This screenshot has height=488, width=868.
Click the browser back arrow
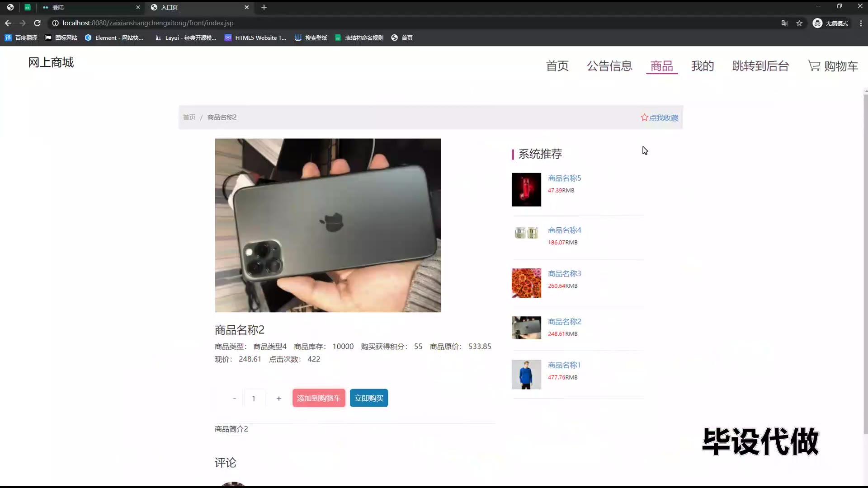[x=8, y=23]
